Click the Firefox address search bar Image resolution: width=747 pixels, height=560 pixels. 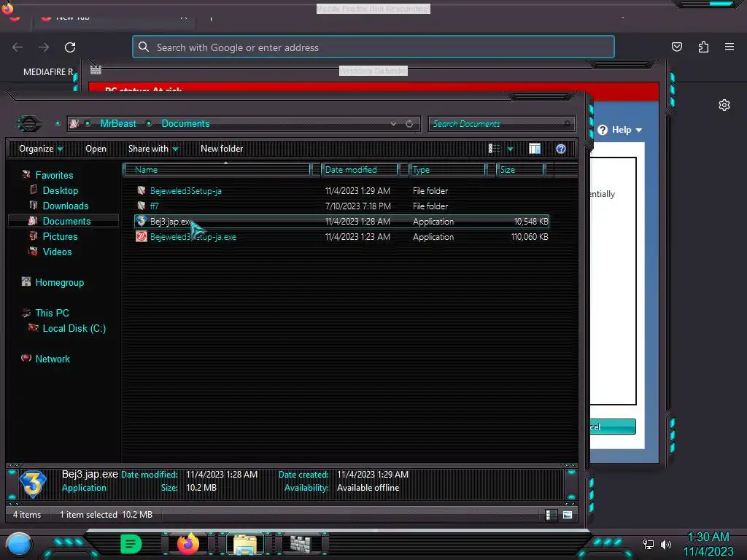click(373, 47)
